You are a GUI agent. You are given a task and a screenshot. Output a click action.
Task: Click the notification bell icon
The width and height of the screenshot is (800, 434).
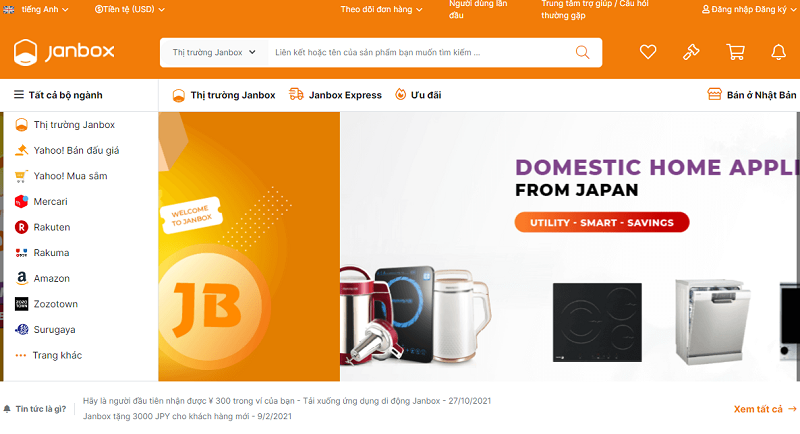(x=779, y=52)
